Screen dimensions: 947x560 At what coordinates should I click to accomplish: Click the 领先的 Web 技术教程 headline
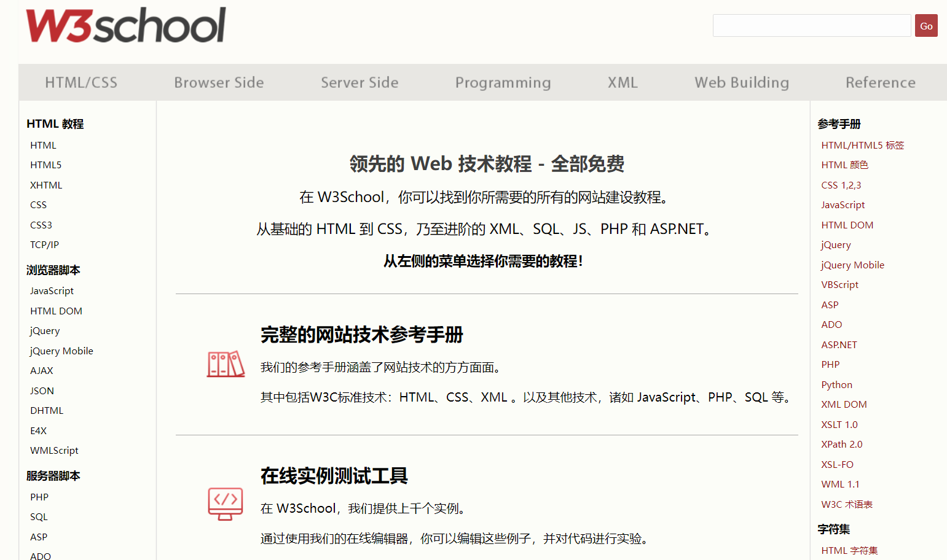pyautogui.click(x=487, y=164)
